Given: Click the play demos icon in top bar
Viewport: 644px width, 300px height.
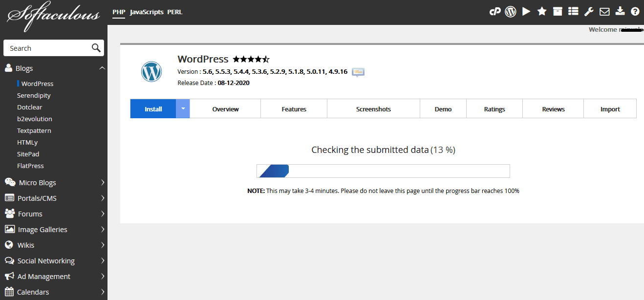Looking at the screenshot, I should [x=526, y=11].
